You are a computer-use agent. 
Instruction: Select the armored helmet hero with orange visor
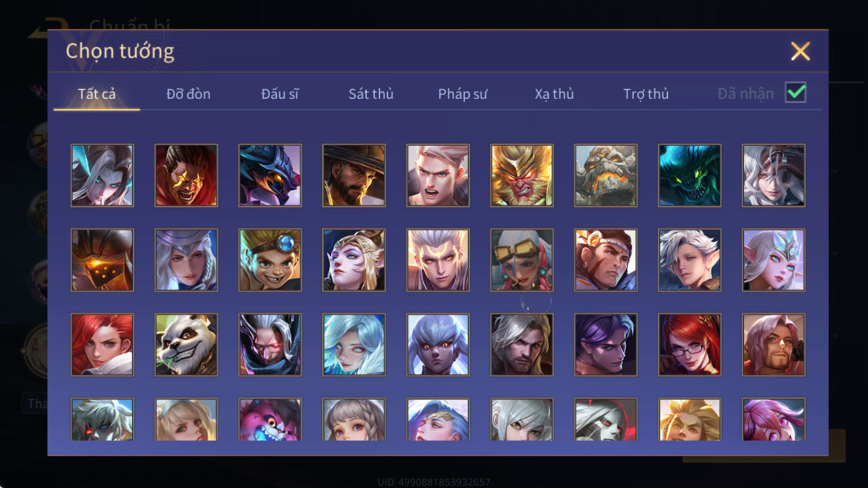tap(102, 260)
